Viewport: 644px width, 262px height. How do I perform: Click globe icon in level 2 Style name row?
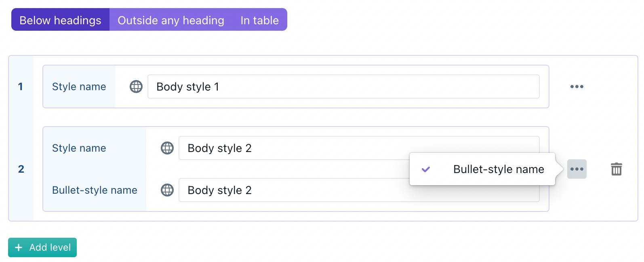pyautogui.click(x=167, y=148)
